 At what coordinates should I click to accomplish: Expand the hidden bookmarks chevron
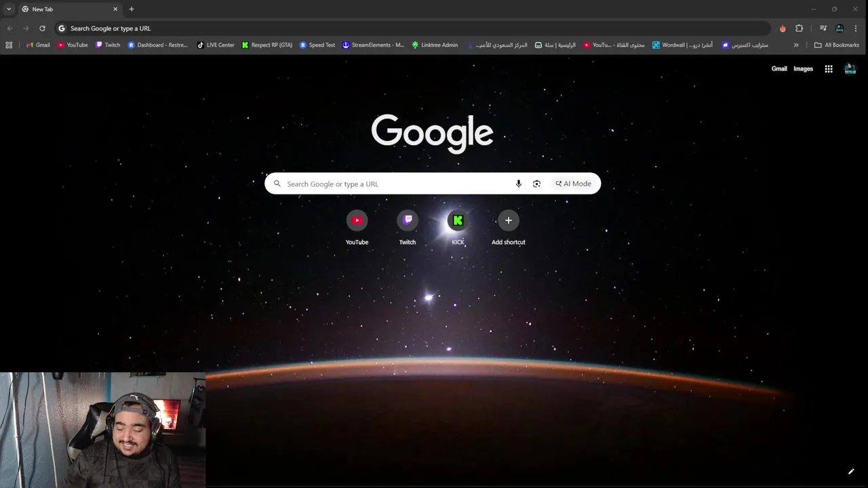pyautogui.click(x=796, y=45)
